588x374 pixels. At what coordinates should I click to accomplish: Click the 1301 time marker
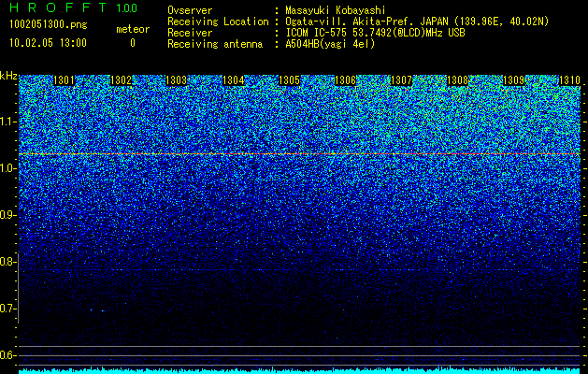coord(65,80)
